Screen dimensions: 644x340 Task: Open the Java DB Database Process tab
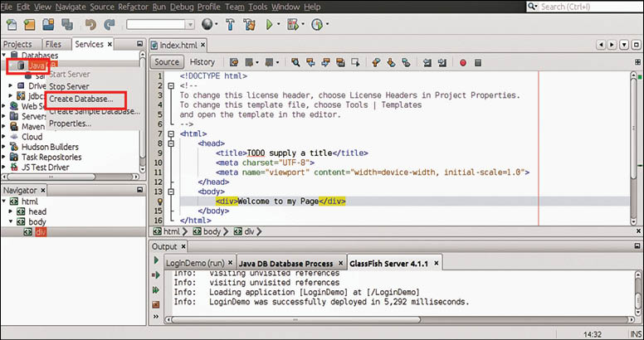pos(285,263)
